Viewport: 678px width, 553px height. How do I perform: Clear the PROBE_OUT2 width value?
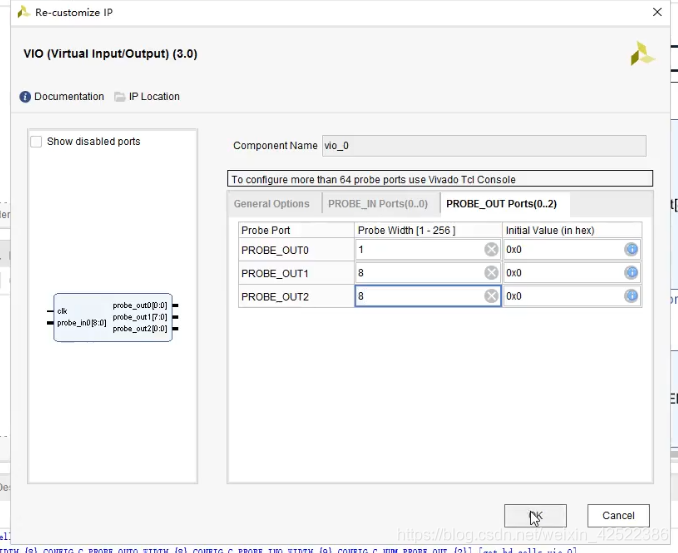(x=491, y=296)
